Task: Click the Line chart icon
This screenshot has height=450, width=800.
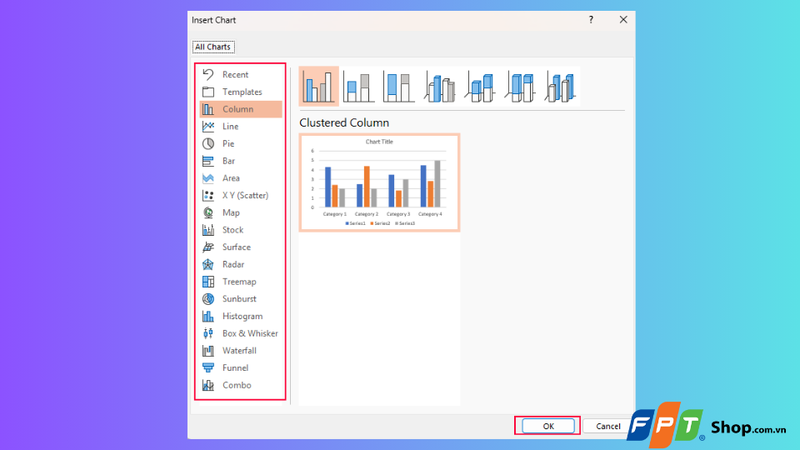Action: [208, 126]
